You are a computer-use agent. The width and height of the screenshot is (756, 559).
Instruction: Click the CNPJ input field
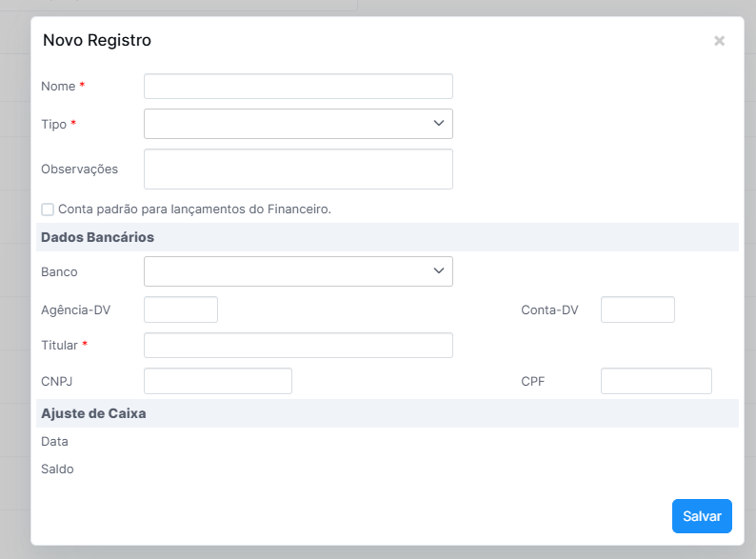click(x=217, y=381)
